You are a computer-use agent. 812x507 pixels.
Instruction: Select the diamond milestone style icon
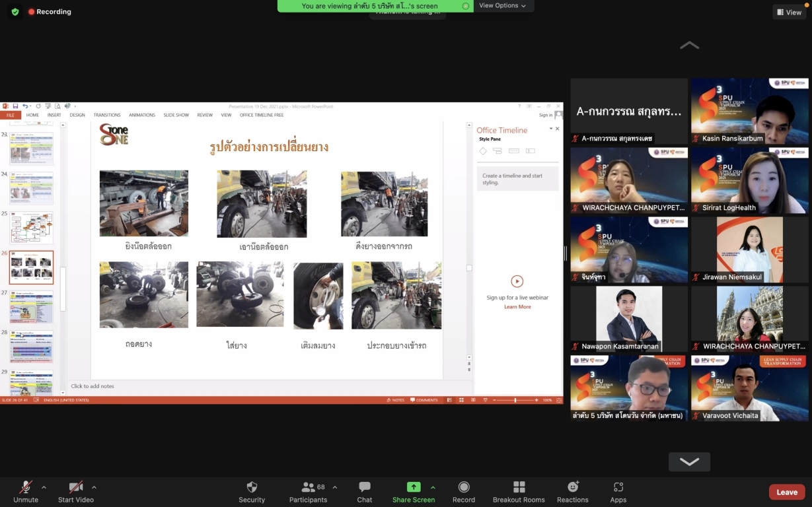coord(483,151)
